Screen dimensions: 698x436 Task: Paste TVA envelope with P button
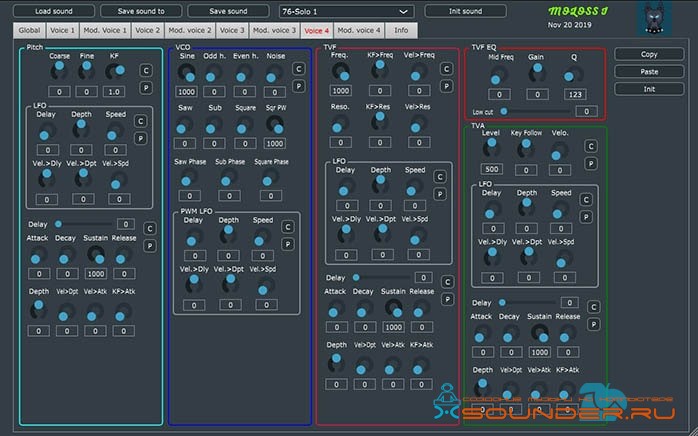(x=593, y=324)
